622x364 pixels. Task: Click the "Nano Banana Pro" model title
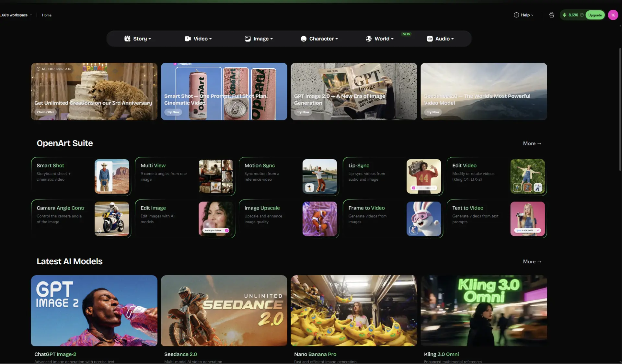click(x=315, y=354)
